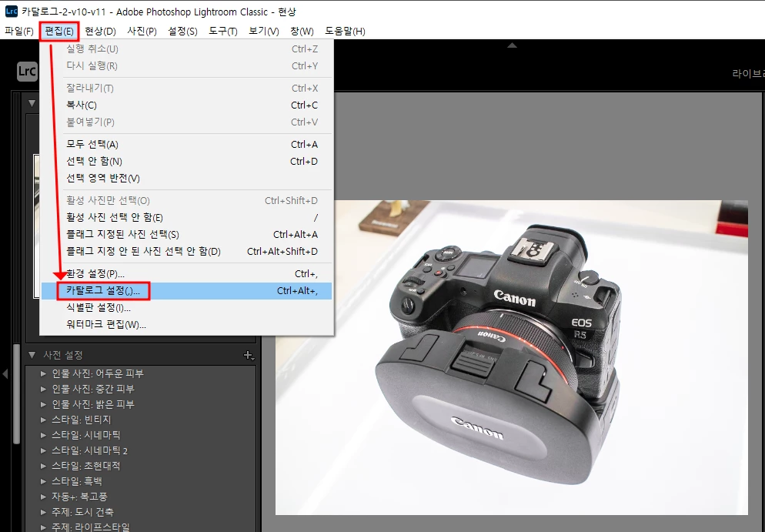Click the Lightroom Classic title bar icon
This screenshot has height=532, width=765.
(12, 12)
